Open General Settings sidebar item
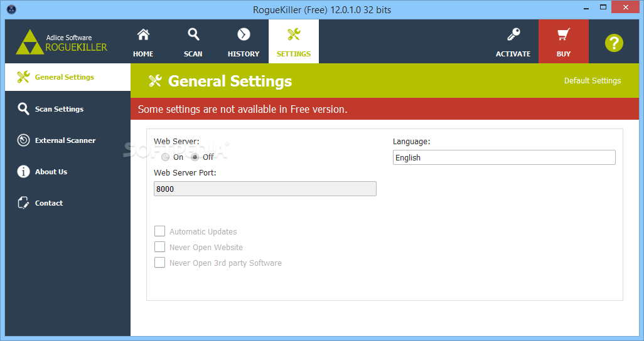 point(68,77)
